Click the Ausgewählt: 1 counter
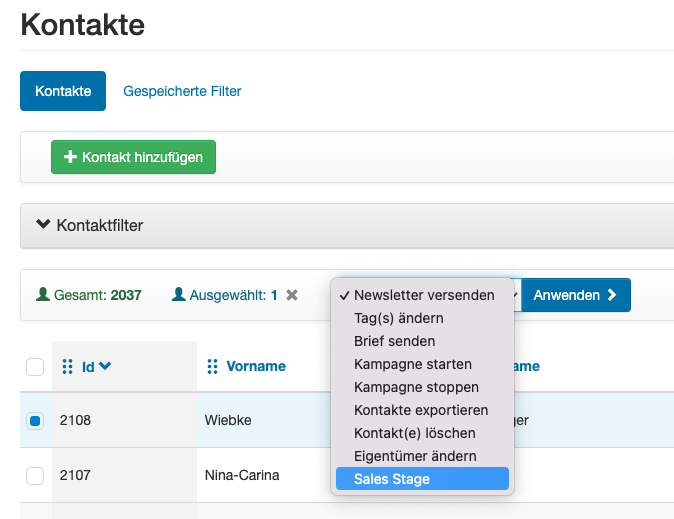The image size is (674, 519). 224,295
